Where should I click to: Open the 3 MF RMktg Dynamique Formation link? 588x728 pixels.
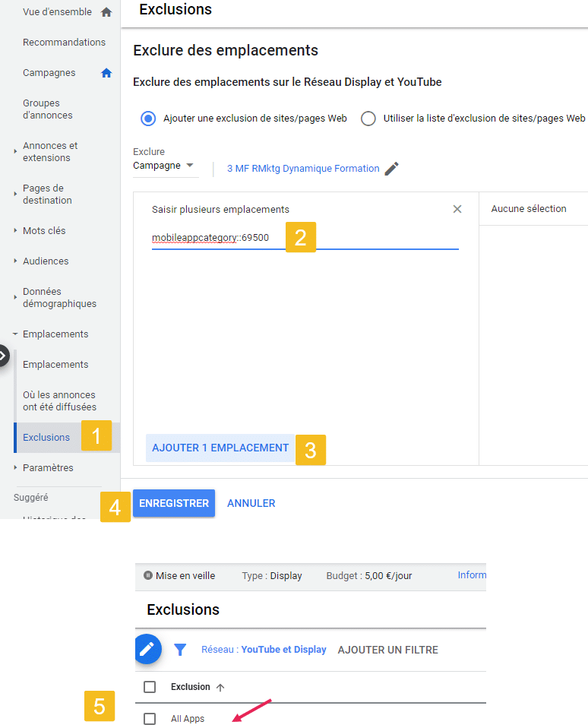[303, 169]
